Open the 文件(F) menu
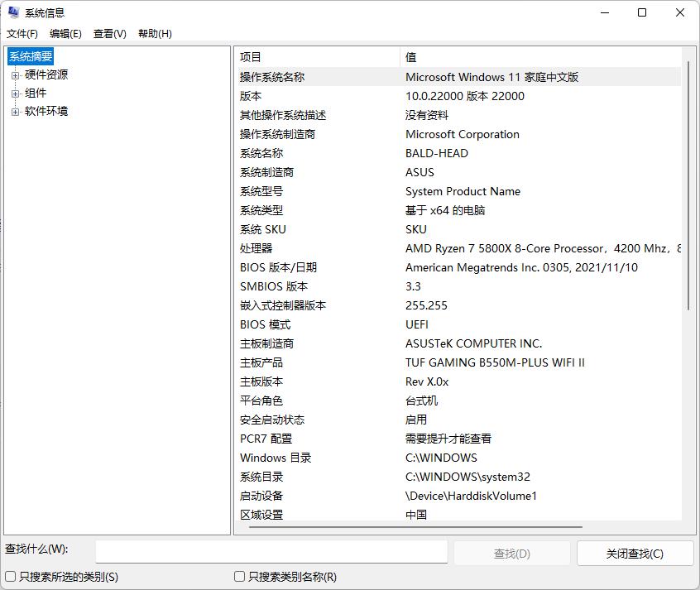700x590 pixels. coord(22,33)
